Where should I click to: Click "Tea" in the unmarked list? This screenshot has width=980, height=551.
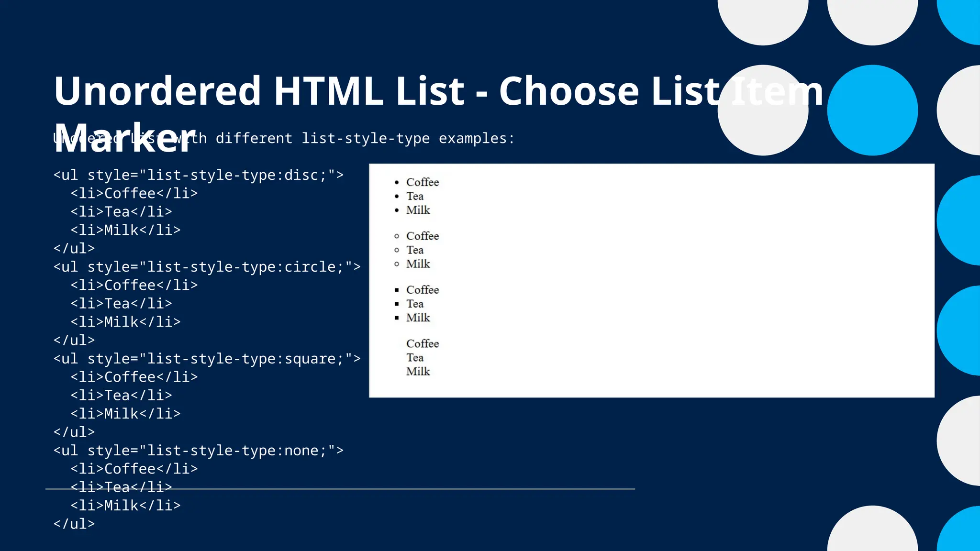pos(415,358)
